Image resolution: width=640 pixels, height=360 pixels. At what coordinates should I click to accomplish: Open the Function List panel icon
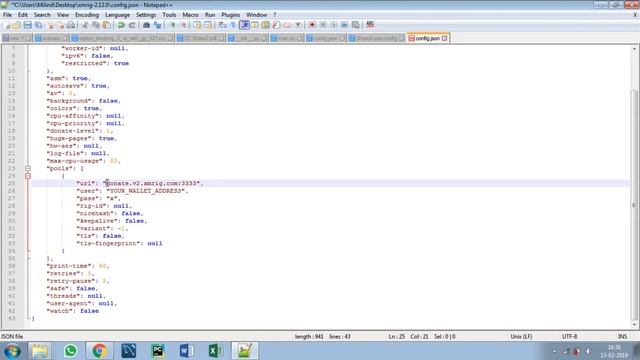(276, 25)
